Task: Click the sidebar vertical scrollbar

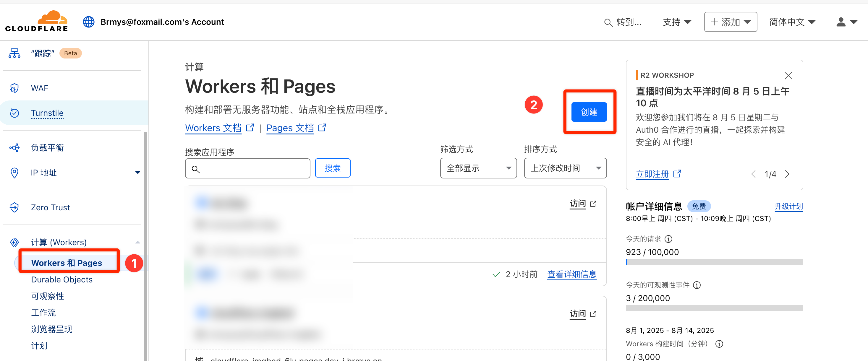Action: coord(145,246)
